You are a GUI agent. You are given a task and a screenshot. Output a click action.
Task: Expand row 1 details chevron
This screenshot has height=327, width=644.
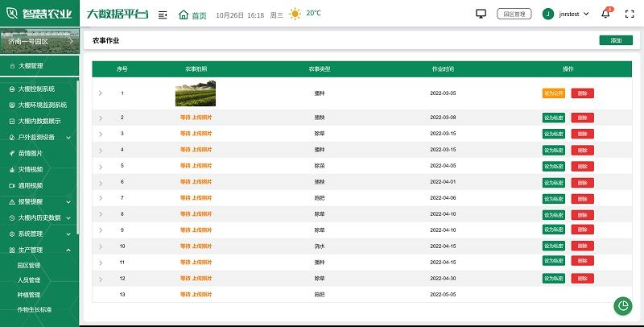[x=101, y=93]
